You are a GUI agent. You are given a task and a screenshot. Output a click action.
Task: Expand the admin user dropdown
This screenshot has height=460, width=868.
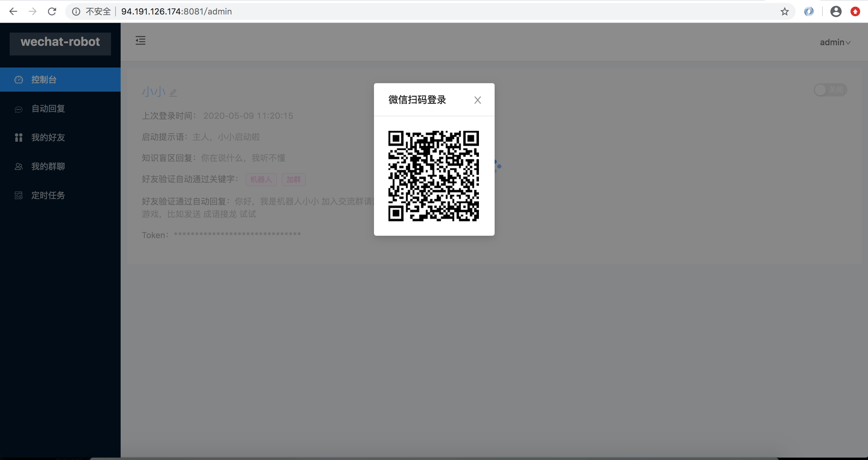[835, 43]
